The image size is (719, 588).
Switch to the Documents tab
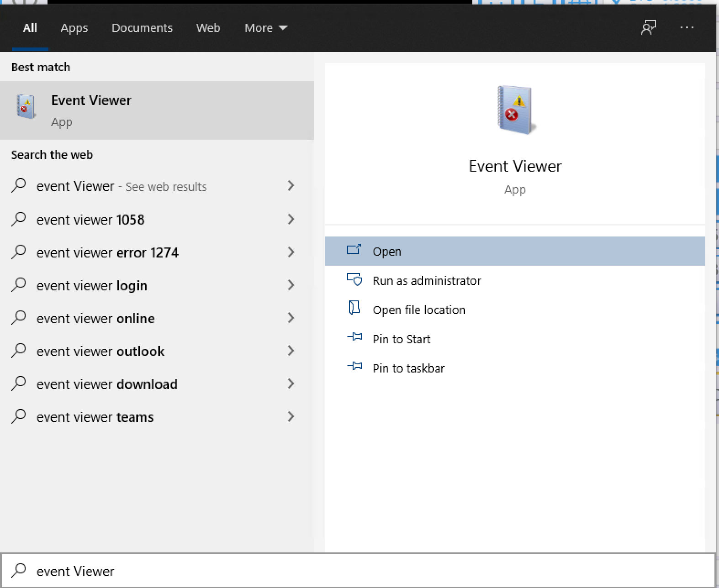click(142, 28)
